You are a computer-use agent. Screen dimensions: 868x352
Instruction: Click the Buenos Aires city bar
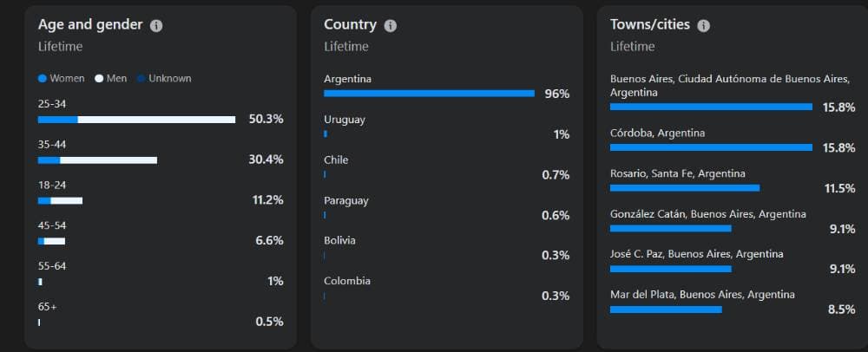point(712,107)
